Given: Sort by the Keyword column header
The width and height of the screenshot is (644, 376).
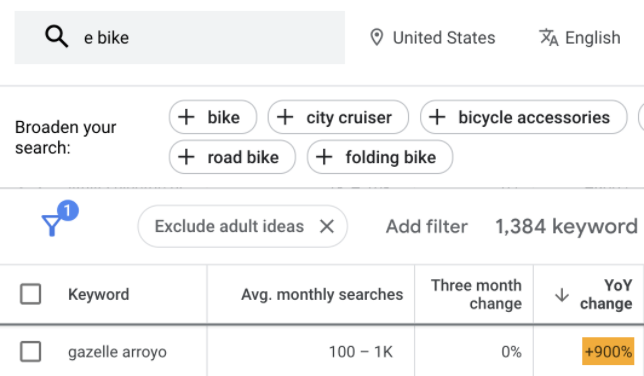Looking at the screenshot, I should point(99,294).
